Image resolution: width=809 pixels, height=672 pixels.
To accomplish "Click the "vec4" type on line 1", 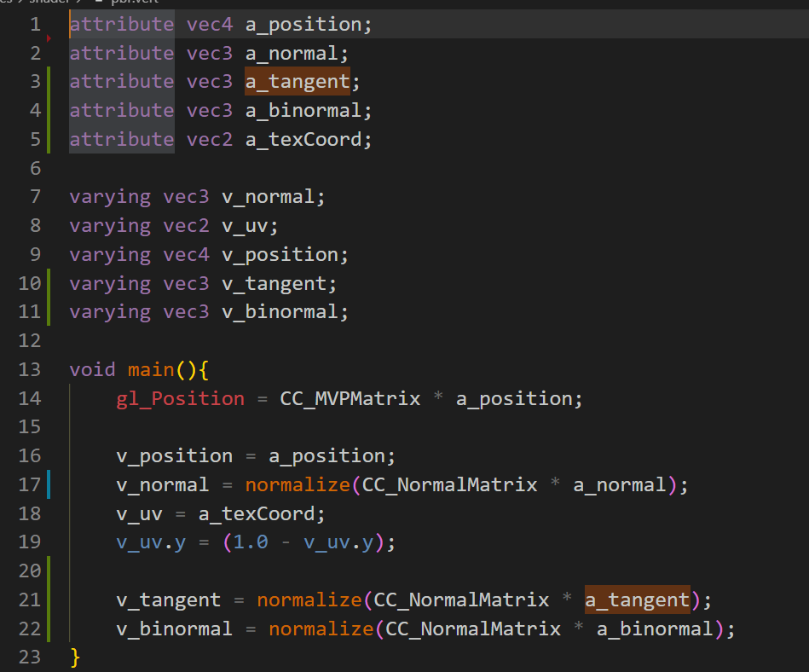I will coord(210,24).
